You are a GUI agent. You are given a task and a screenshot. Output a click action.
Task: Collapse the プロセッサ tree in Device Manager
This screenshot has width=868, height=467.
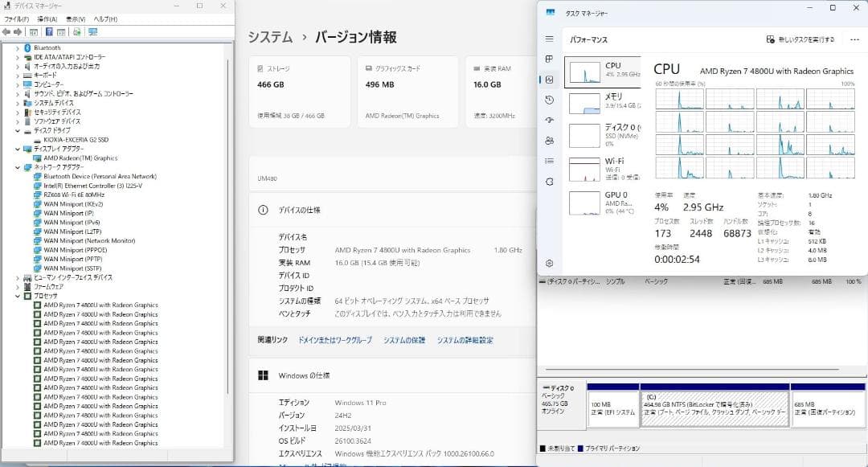tap(18, 297)
